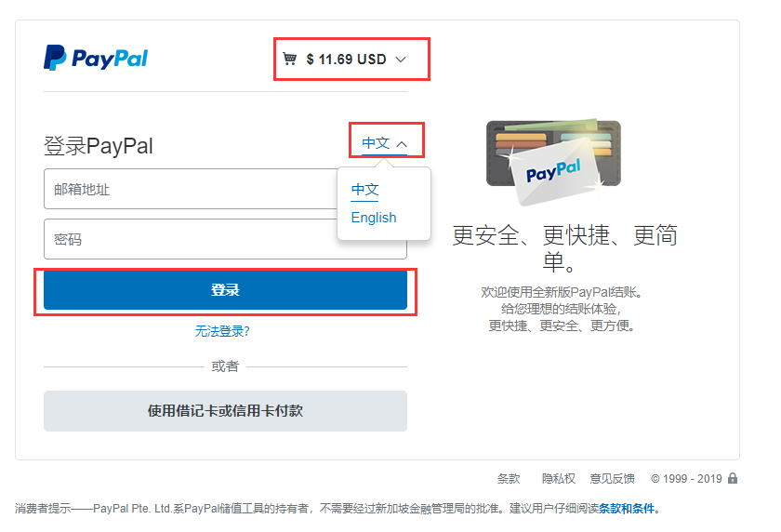Collapse the 中文 language selector
Viewport: 781px width, 532px height.
(x=384, y=143)
